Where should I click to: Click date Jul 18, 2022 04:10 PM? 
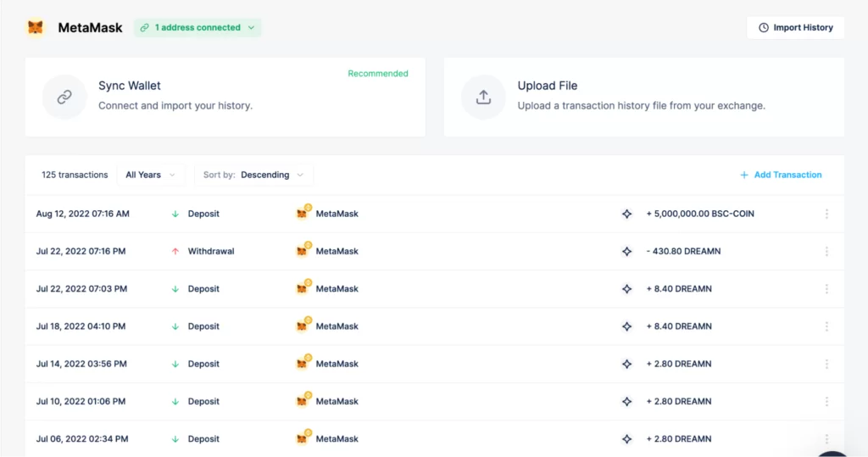81,326
